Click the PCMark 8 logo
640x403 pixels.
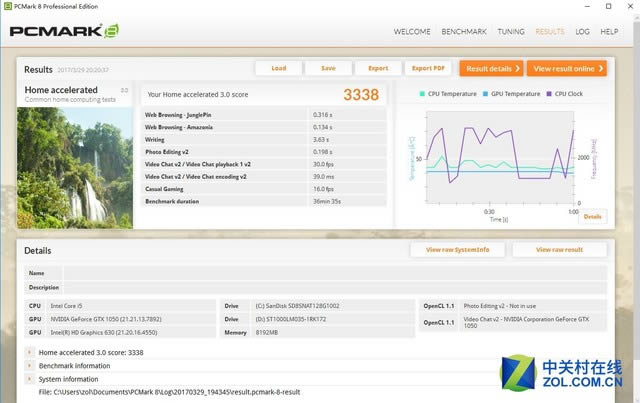[x=64, y=31]
